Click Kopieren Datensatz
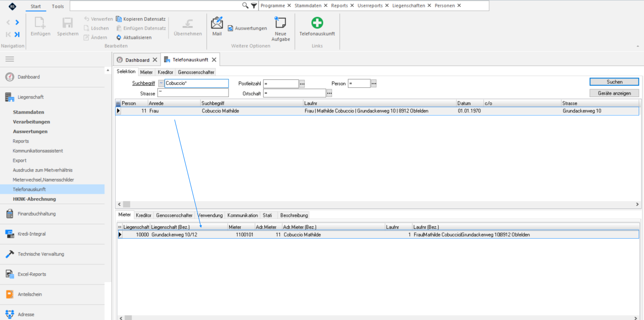Image resolution: width=644 pixels, height=320 pixels. pos(141,19)
